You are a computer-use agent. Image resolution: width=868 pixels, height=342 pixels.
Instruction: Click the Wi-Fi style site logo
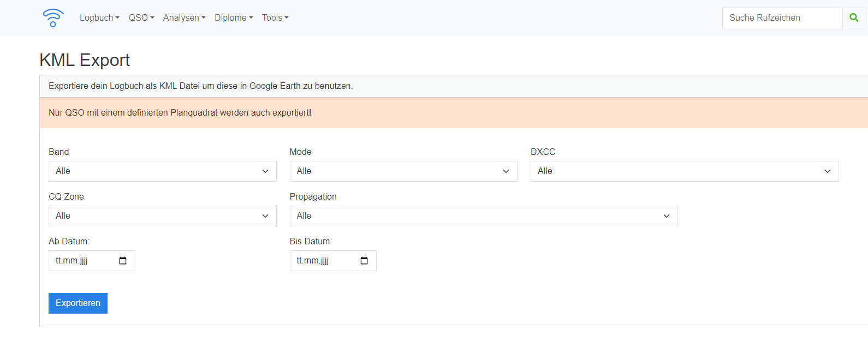53,18
